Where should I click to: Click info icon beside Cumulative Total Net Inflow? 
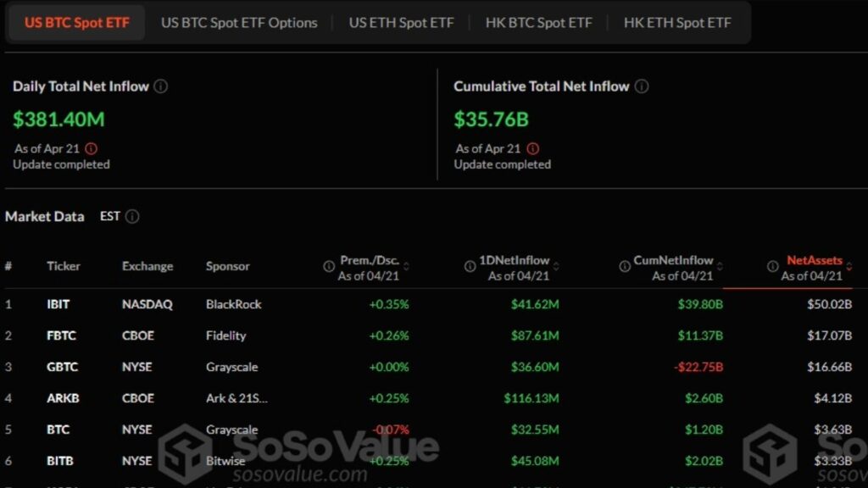(x=642, y=86)
